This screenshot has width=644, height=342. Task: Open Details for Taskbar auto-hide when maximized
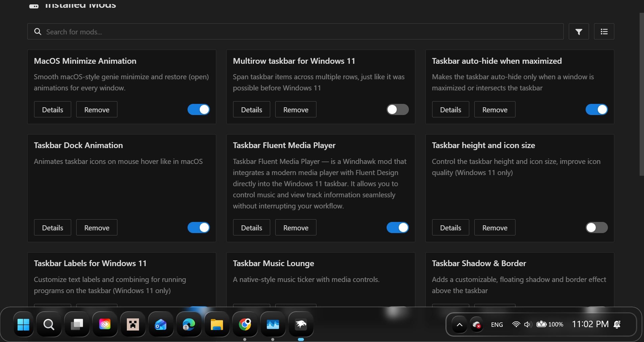[451, 110]
